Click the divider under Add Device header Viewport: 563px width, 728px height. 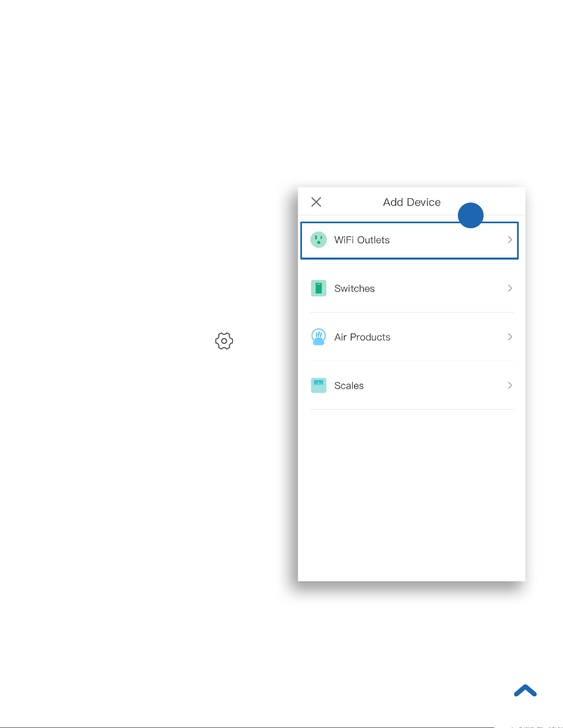coord(412,215)
